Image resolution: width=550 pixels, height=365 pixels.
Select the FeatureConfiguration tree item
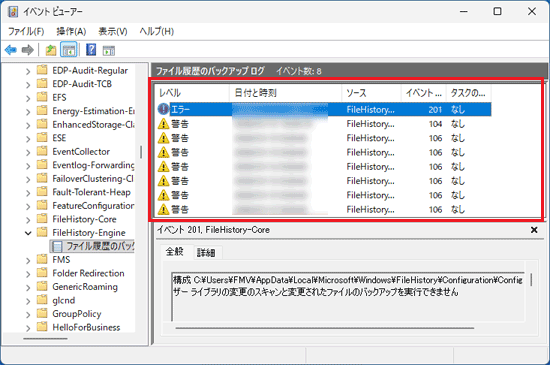(93, 205)
